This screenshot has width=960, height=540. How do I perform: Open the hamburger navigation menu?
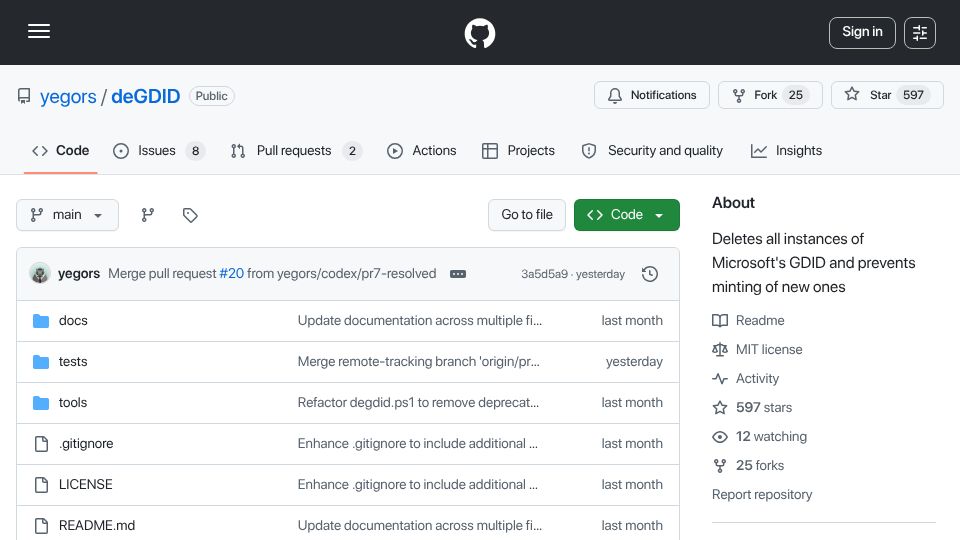point(39,31)
